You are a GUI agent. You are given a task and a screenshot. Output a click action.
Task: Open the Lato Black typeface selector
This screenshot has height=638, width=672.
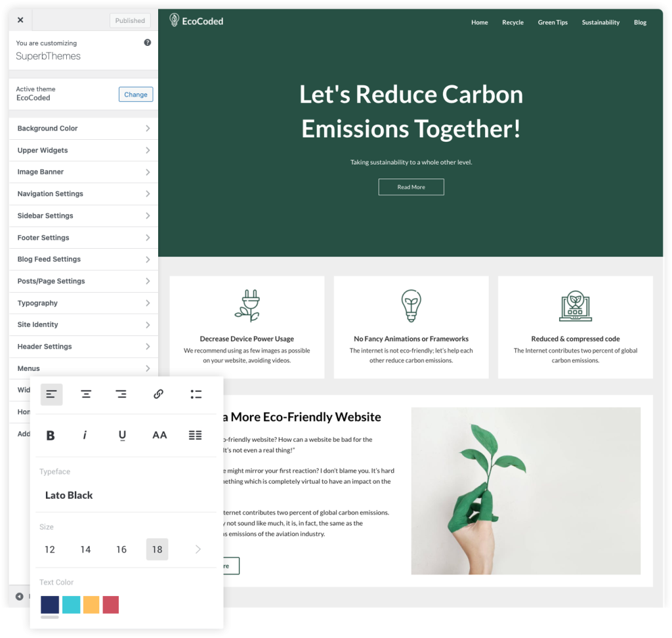point(68,495)
